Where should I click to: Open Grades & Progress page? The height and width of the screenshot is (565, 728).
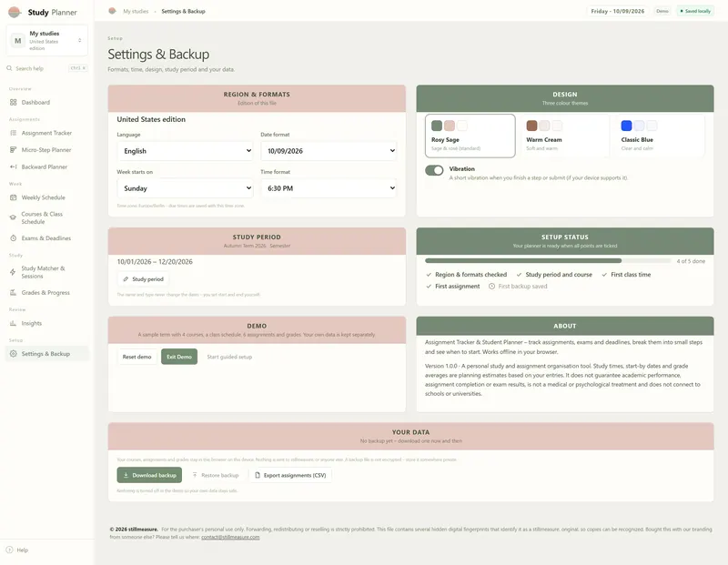[x=46, y=292]
